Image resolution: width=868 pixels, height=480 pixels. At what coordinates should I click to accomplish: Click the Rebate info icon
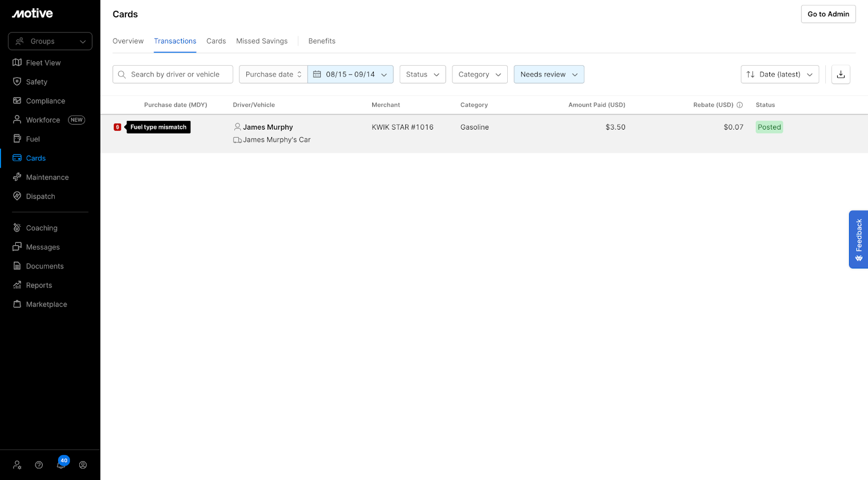click(x=739, y=105)
